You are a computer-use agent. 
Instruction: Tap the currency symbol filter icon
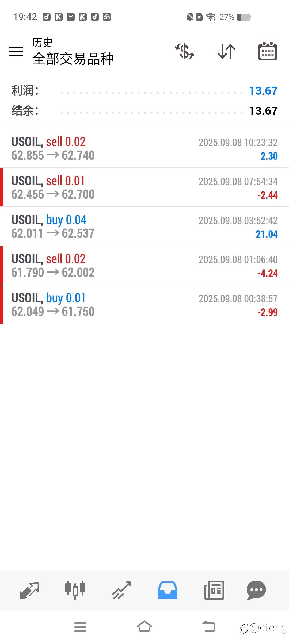coord(185,51)
